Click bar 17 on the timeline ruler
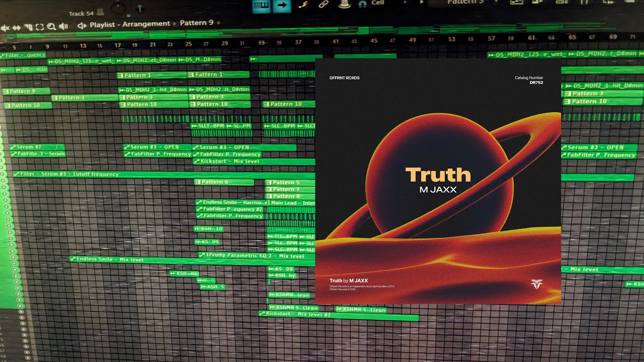The image size is (644, 362). click(x=117, y=45)
